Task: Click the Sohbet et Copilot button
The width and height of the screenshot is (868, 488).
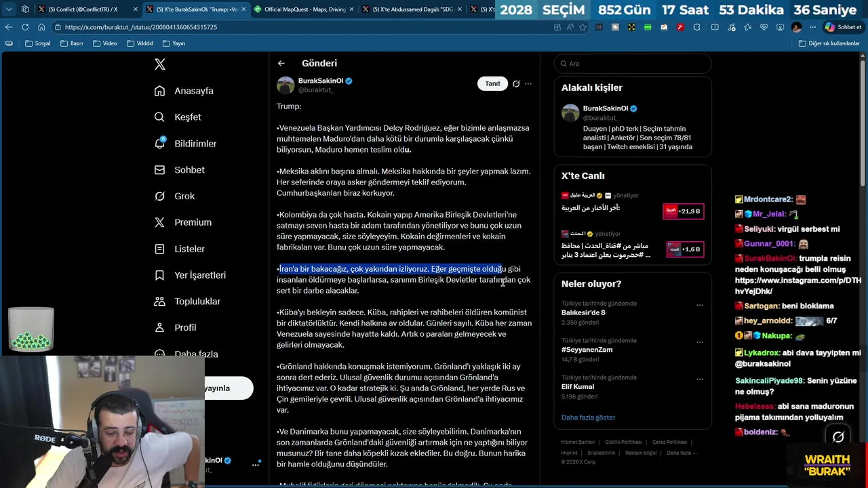Action: pyautogui.click(x=843, y=27)
